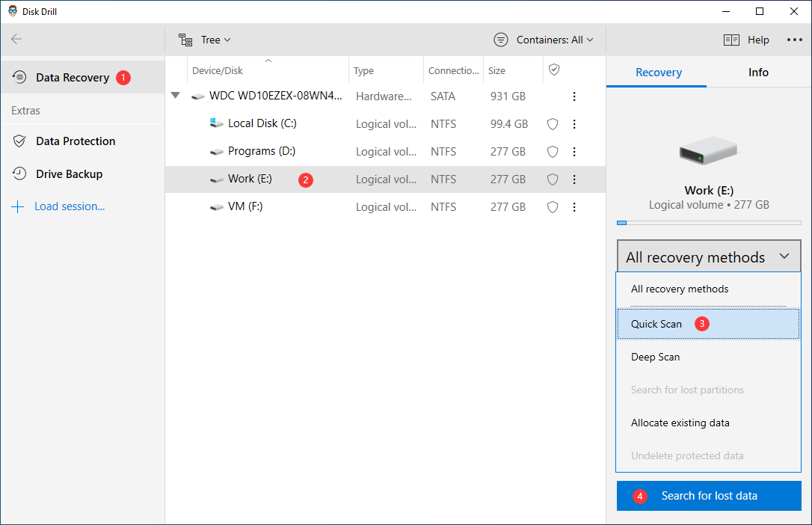This screenshot has width=812, height=525.
Task: Click the Disk Drill app icon in title bar
Action: coord(13,11)
